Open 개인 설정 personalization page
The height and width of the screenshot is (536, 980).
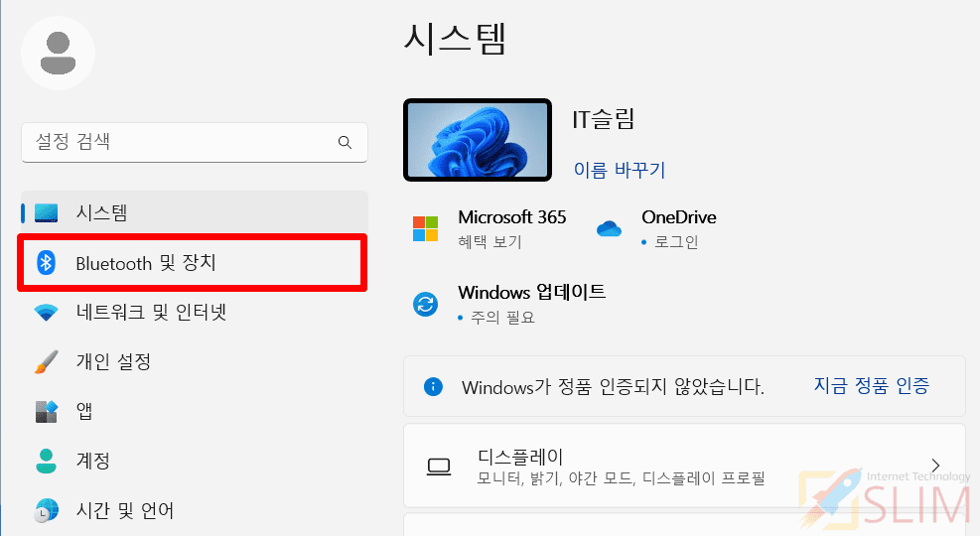[195, 361]
